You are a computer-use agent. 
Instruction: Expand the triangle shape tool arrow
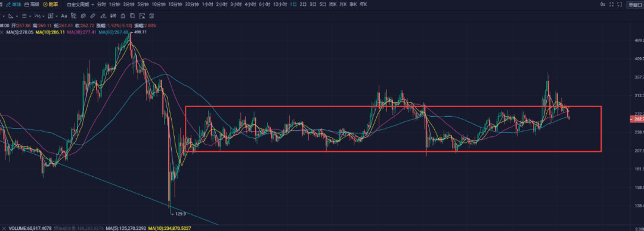pyautogui.click(x=17, y=17)
